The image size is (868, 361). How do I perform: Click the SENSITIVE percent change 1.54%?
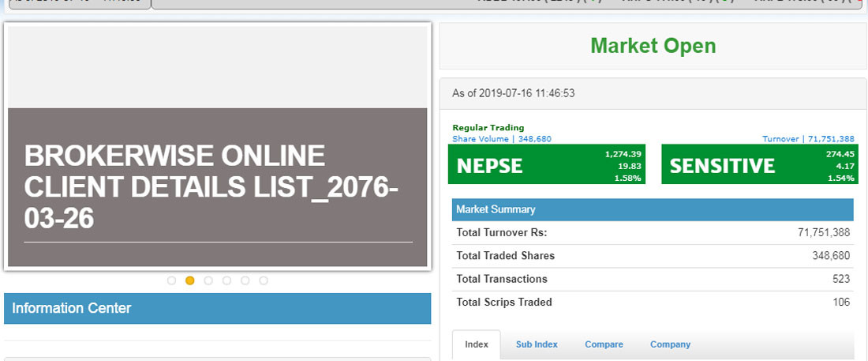click(843, 178)
